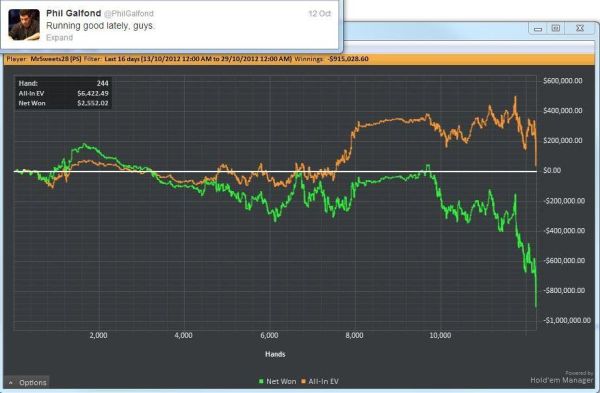Click the Hand info tooltip box
Screen dimensions: 600x393
point(64,93)
